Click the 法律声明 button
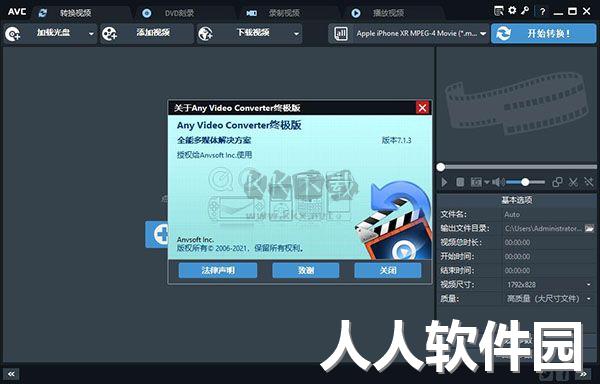600x384 pixels. tap(218, 270)
